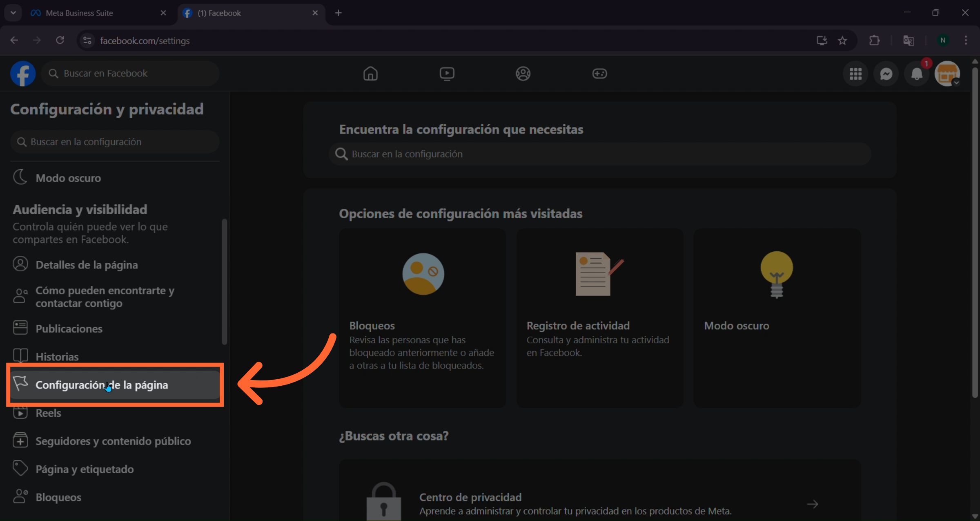Image resolution: width=980 pixels, height=521 pixels.
Task: Select the Bloqueos shield icon in sidebar
Action: (20, 496)
